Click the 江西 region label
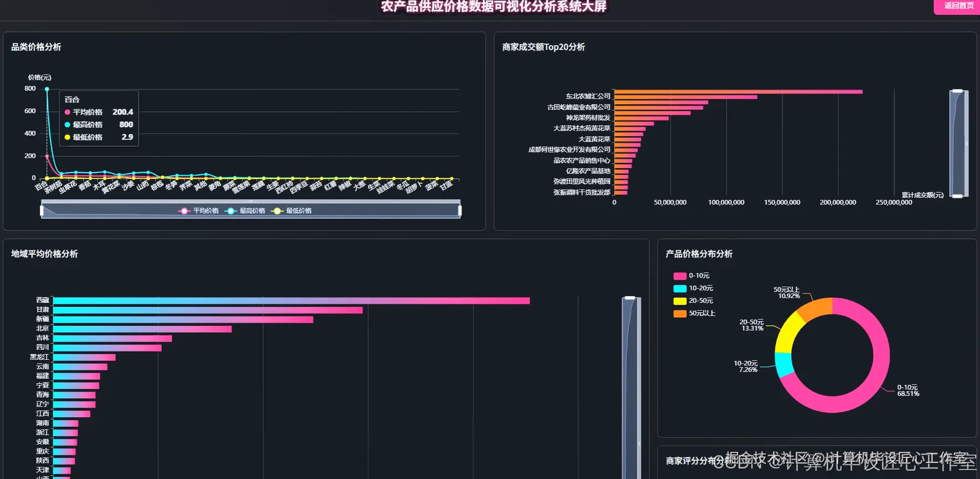Image resolution: width=980 pixels, height=479 pixels. (x=43, y=414)
